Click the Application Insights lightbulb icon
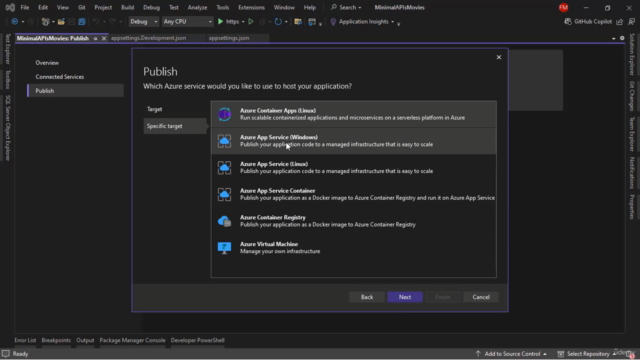 point(333,22)
